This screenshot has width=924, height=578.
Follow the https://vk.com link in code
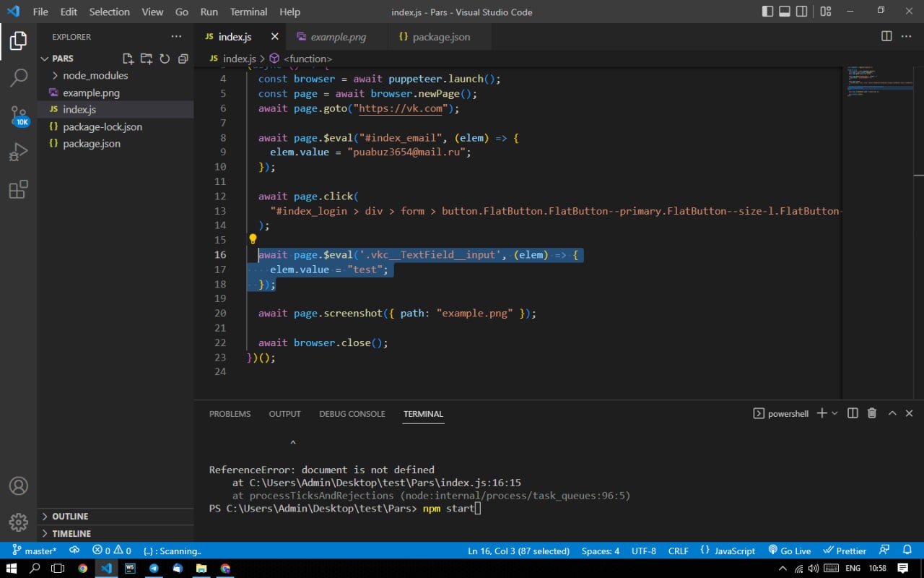401,108
